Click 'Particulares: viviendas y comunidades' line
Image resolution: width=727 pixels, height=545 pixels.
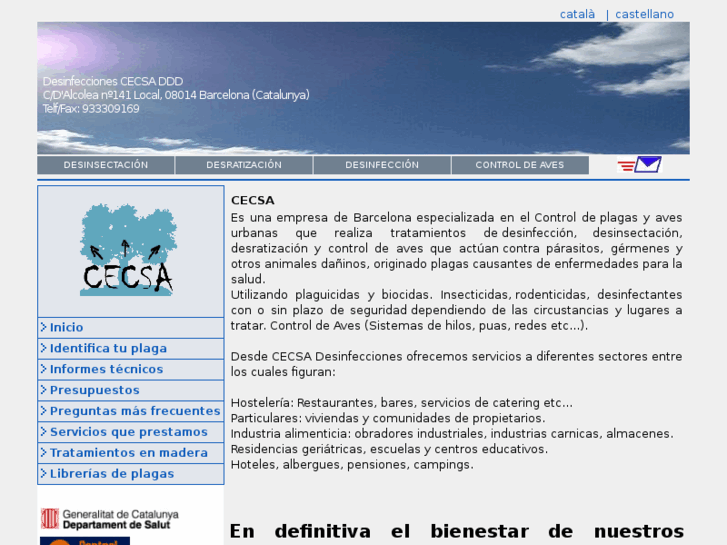coord(388,418)
